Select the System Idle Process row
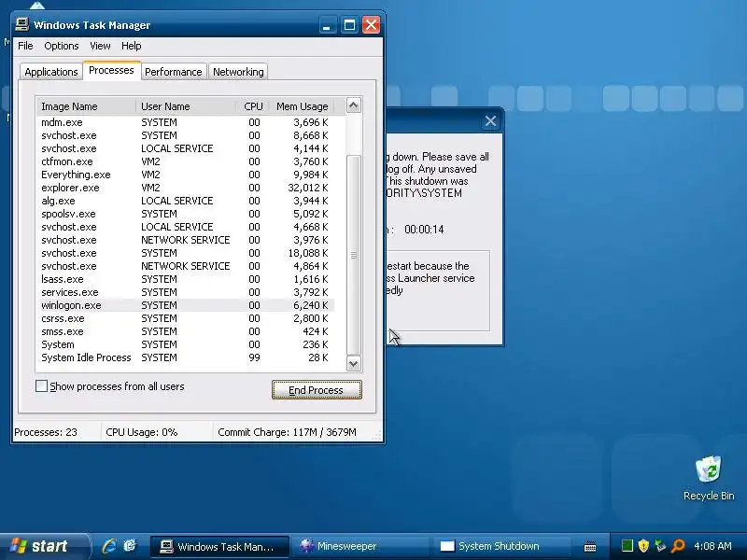This screenshot has height=560, width=747. [x=185, y=357]
